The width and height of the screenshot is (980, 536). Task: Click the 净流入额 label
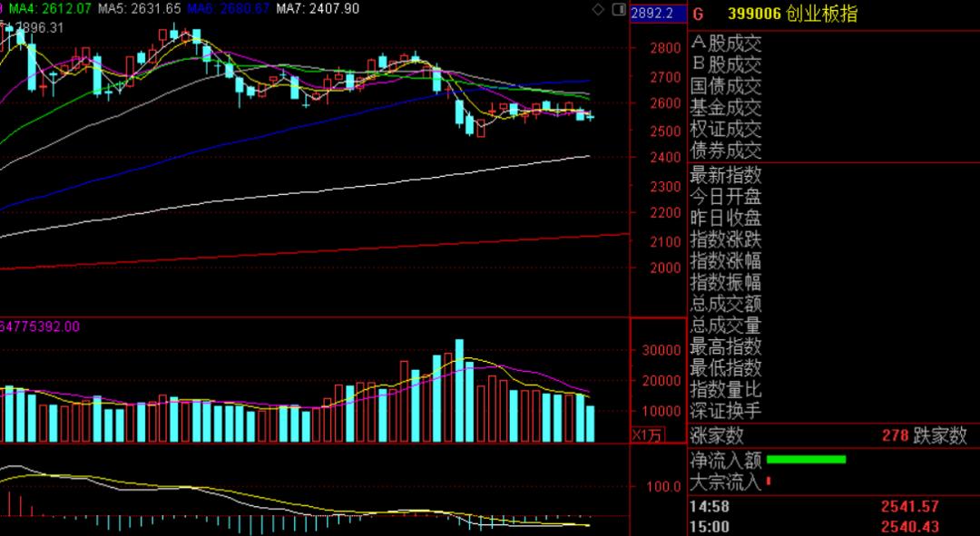(726, 461)
